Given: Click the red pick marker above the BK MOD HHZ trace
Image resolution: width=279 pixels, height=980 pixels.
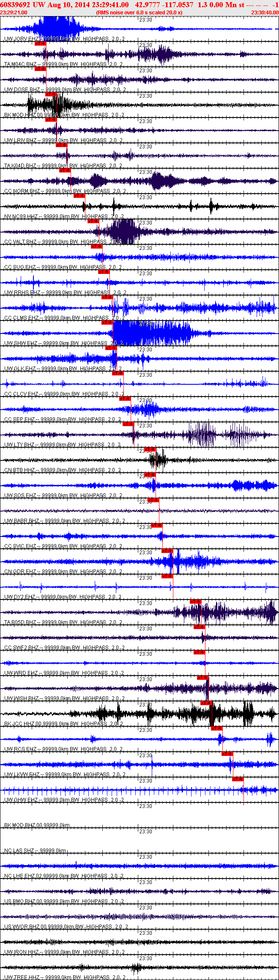Looking at the screenshot, I should (x=51, y=94).
